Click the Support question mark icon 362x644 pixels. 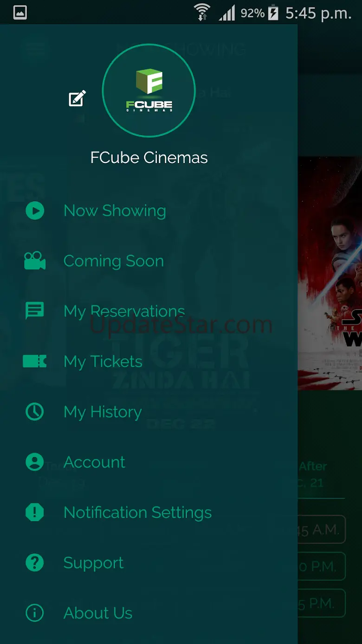[35, 563]
